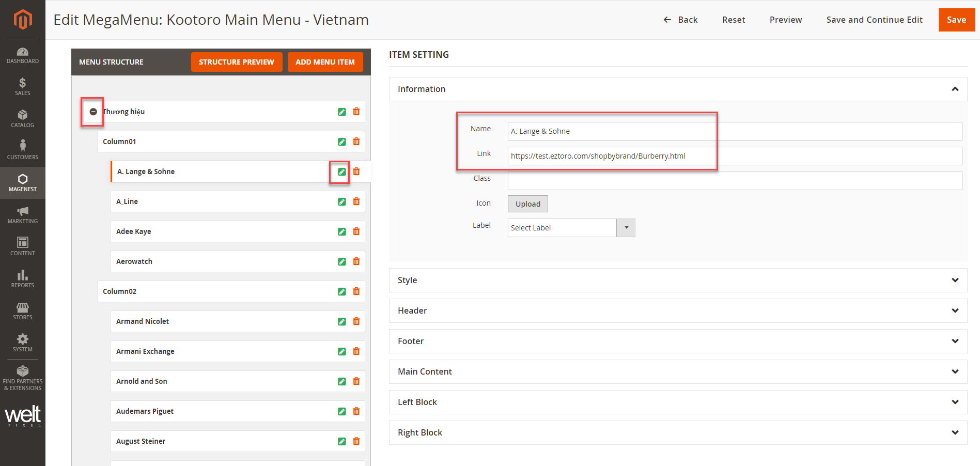This screenshot has height=466, width=980.
Task: Click Save and Continue Edit
Action: click(874, 20)
